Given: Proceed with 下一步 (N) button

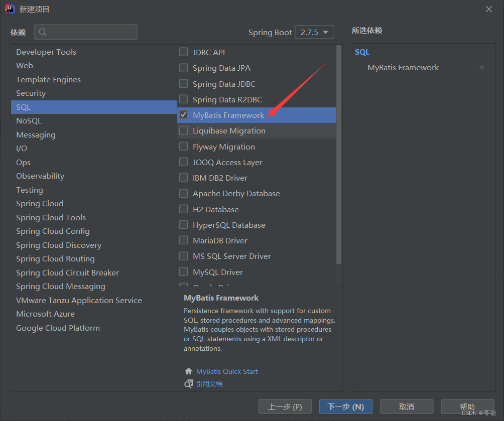Looking at the screenshot, I should (x=346, y=406).
